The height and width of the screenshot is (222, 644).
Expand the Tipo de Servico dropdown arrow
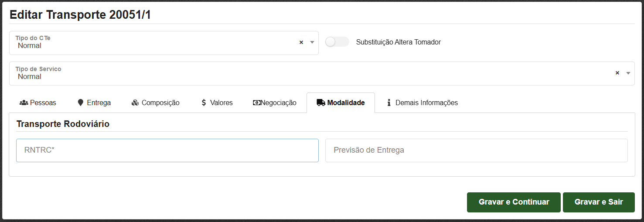point(628,73)
